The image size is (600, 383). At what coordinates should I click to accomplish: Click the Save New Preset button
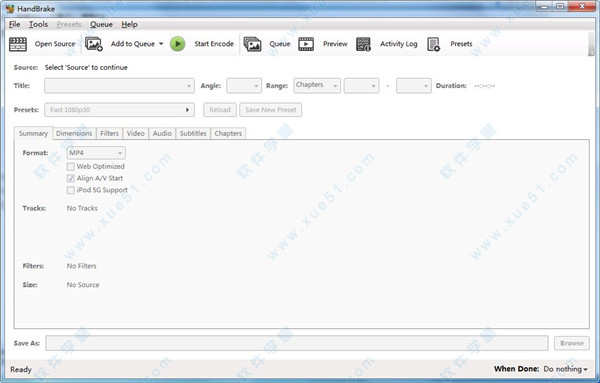tap(271, 110)
